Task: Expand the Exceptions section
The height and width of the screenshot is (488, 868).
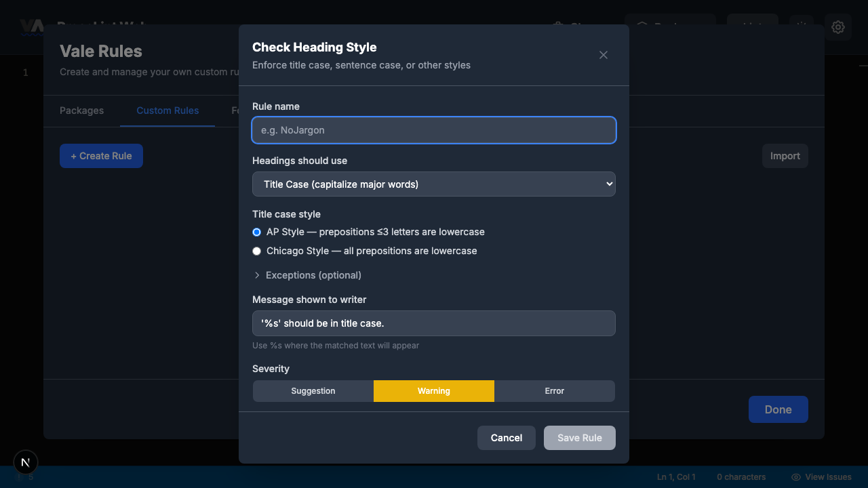Action: point(307,275)
